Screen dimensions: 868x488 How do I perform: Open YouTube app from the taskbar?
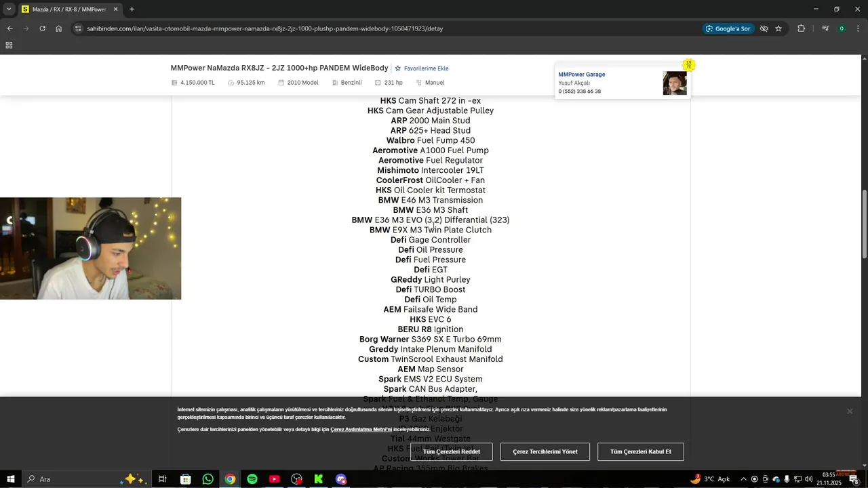(x=274, y=479)
